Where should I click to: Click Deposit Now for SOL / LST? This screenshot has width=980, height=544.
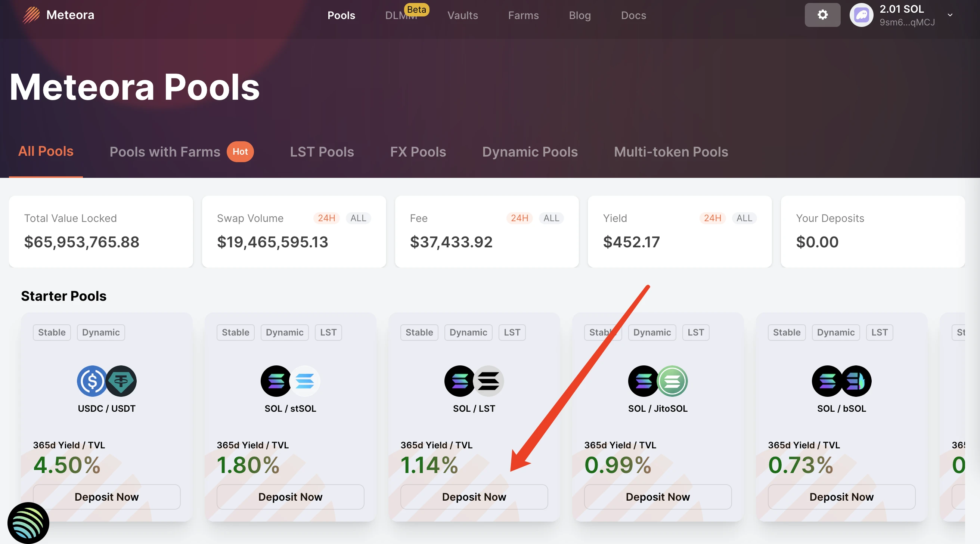coord(474,497)
